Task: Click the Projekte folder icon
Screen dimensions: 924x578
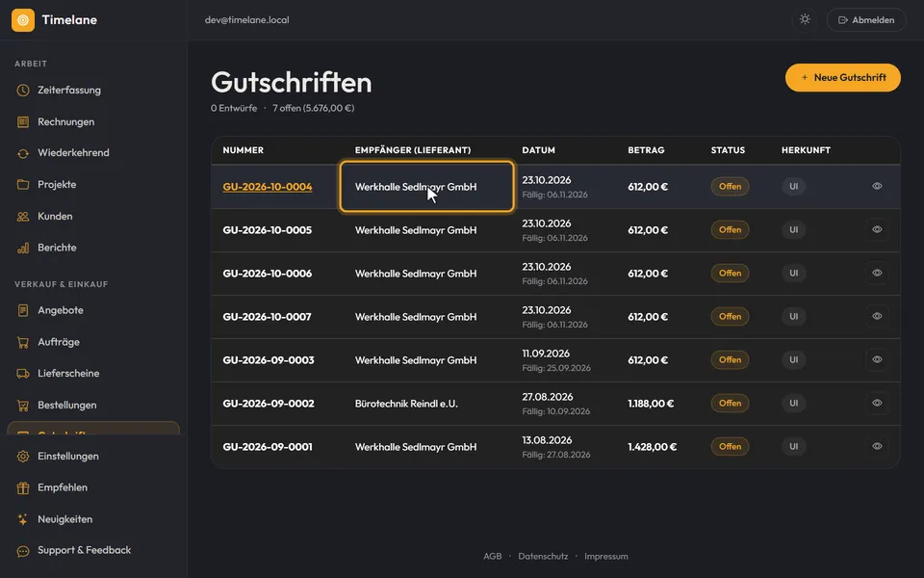Action: (x=23, y=185)
